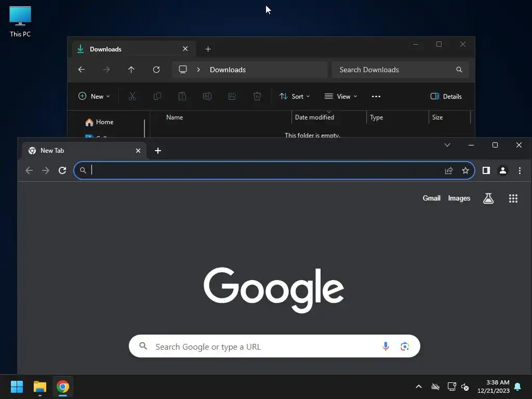This screenshot has width=532, height=399.
Task: Open the New dropdown in File Explorer
Action: 94,96
